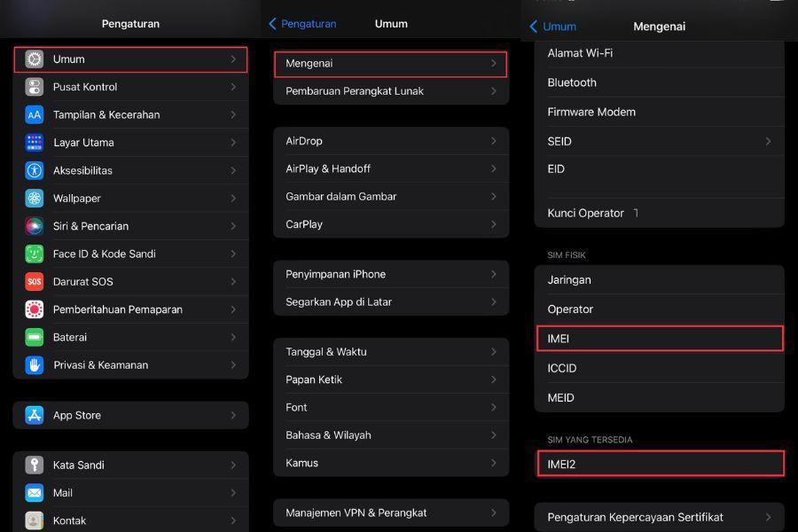Open the Privasi & Keamanan row
This screenshot has height=532, width=798.
(x=131, y=365)
